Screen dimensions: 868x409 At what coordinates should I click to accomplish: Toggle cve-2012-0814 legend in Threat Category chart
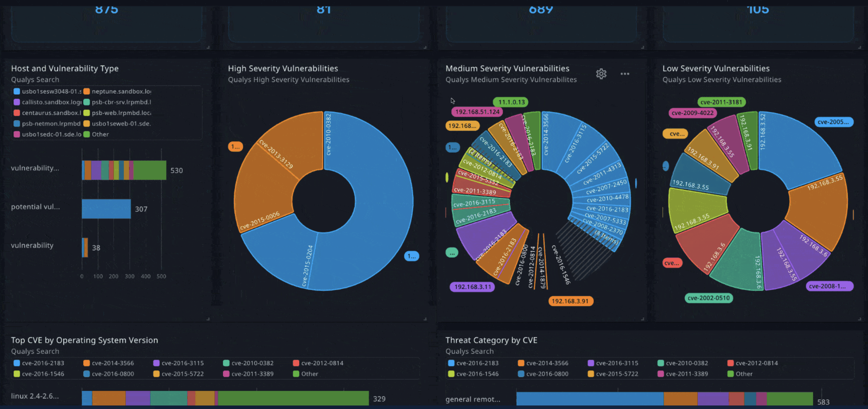(x=753, y=363)
